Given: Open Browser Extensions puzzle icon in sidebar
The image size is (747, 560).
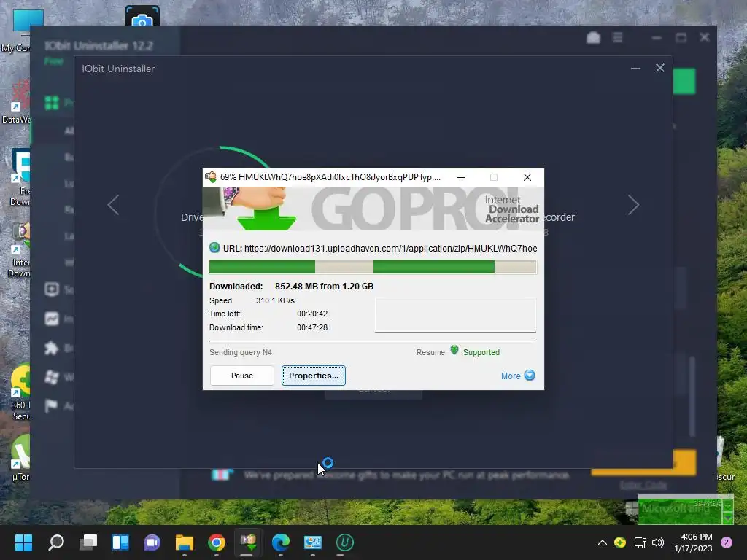Looking at the screenshot, I should click(52, 348).
